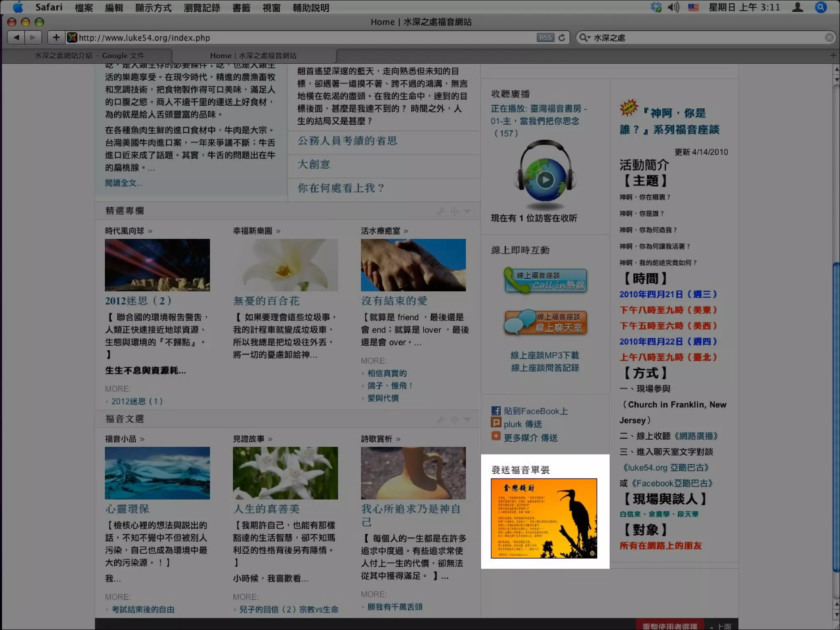
Task: Reload the page with refresh icon
Action: click(562, 38)
